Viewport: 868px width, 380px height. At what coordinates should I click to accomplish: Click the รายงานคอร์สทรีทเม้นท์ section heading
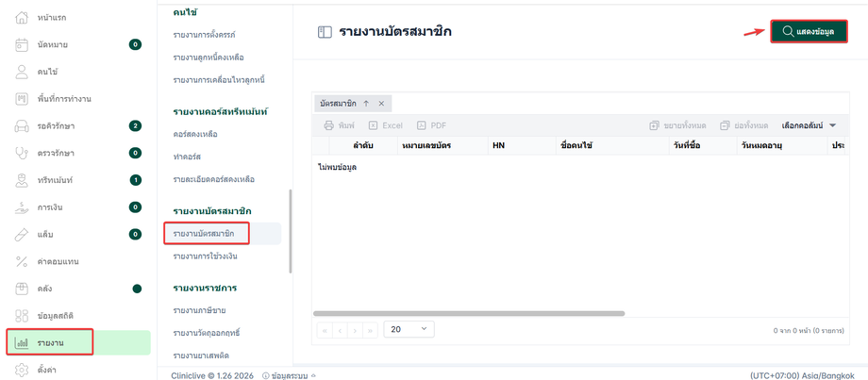pyautogui.click(x=221, y=111)
